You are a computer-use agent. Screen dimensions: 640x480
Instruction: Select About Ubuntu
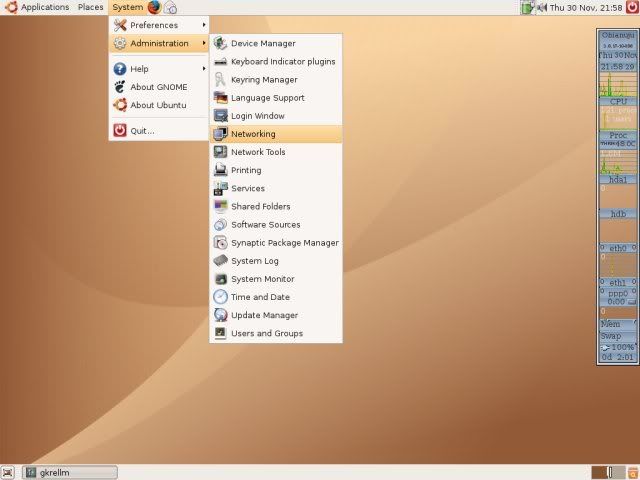(159, 105)
